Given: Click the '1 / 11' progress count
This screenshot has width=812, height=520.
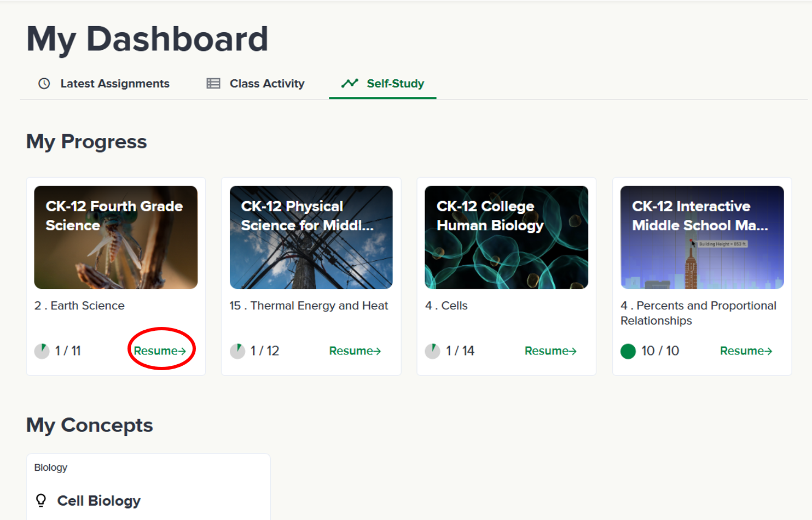Looking at the screenshot, I should (x=68, y=351).
